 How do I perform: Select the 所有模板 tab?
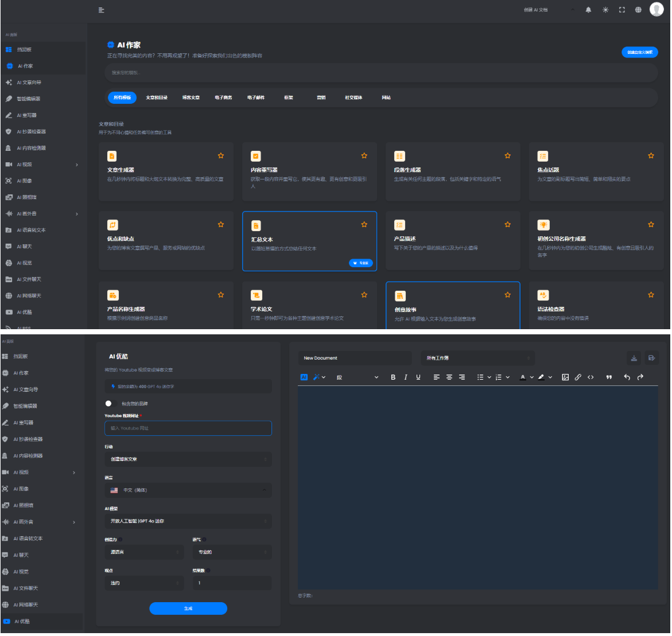pyautogui.click(x=122, y=97)
